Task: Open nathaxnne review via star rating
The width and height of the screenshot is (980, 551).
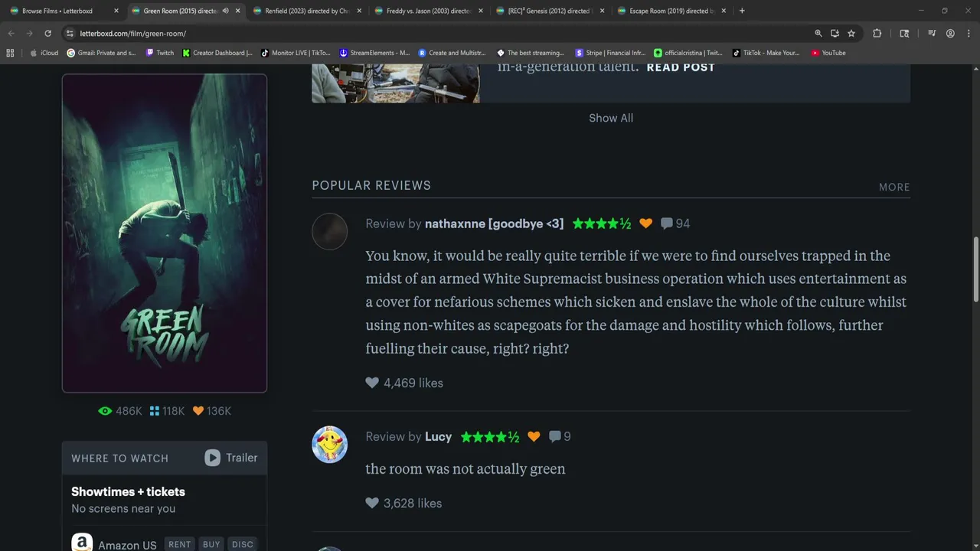Action: tap(602, 223)
